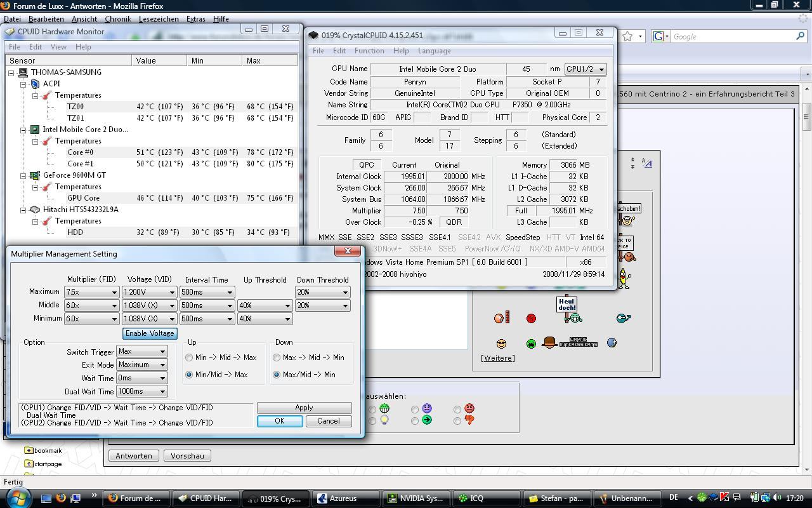This screenshot has height=508, width=812.
Task: Insert the red angry smiley
Action: [x=531, y=318]
